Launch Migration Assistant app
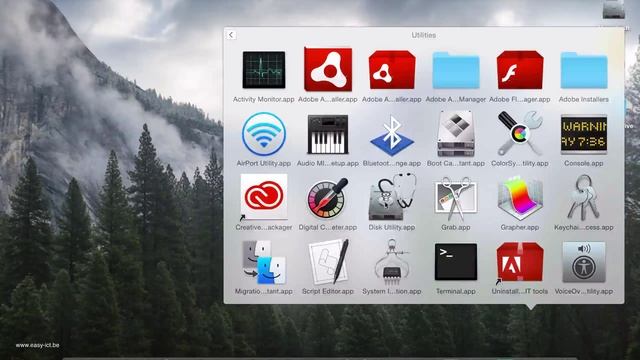The width and height of the screenshot is (640, 360). click(x=264, y=262)
